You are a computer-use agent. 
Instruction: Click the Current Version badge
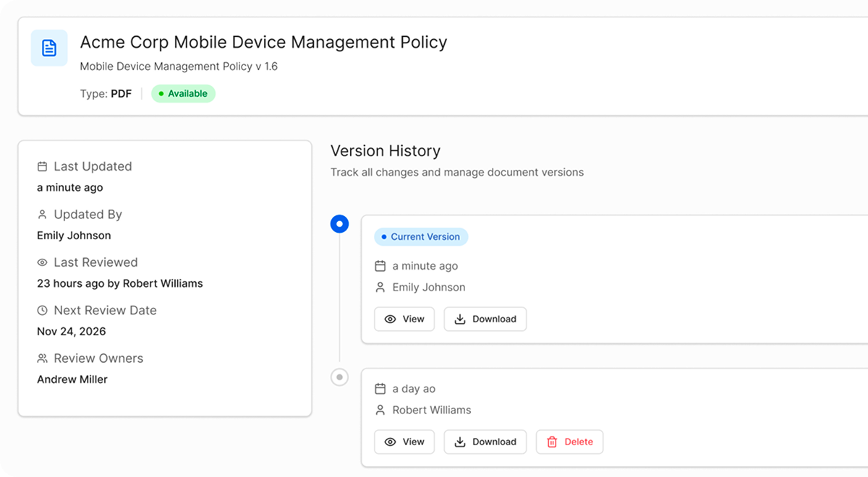pyautogui.click(x=421, y=236)
